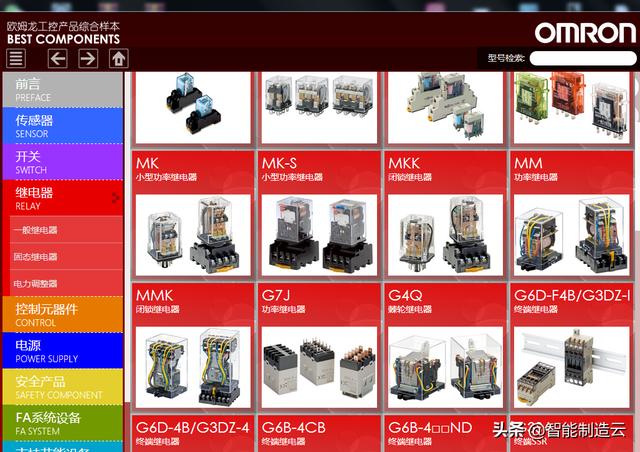Open the MKK 闭锁继电器 product card
Image resolution: width=640 pixels, height=452 pixels.
coord(445,215)
